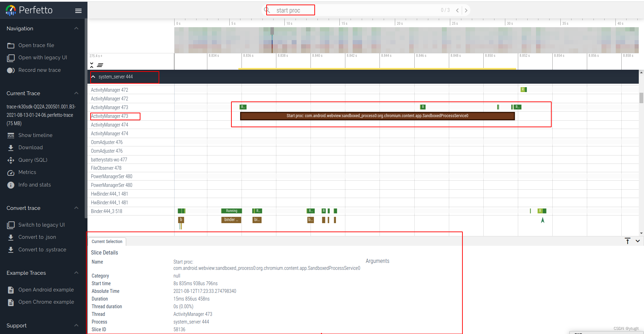This screenshot has height=334, width=644.
Task: Click the Open trace file folder icon
Action: coord(11,46)
